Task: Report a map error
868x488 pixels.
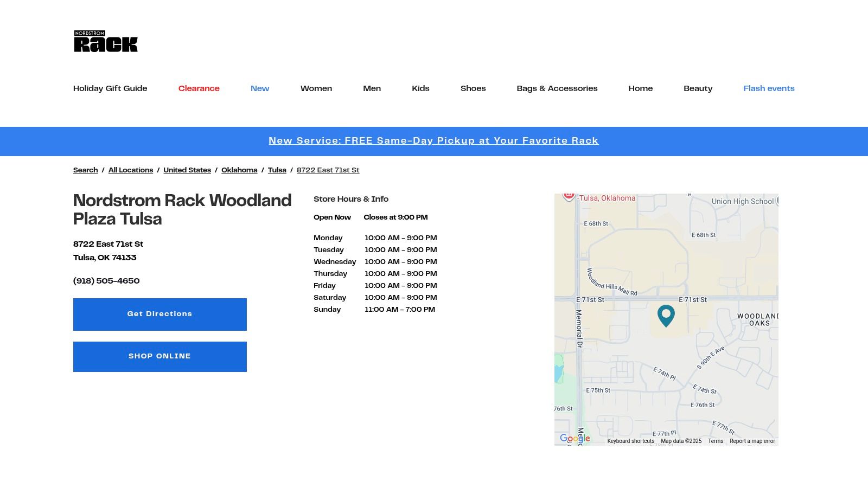Action: (753, 441)
